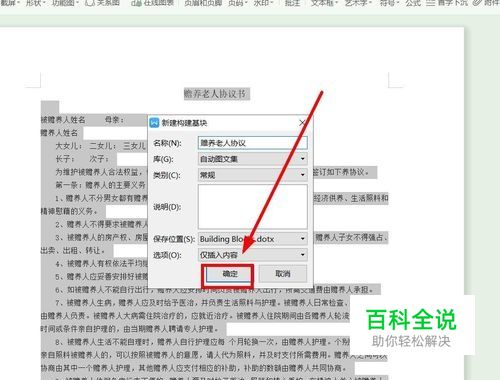This screenshot has height=380, width=500.
Task: Open the 功能图 toolbar menu
Action: 65,3
